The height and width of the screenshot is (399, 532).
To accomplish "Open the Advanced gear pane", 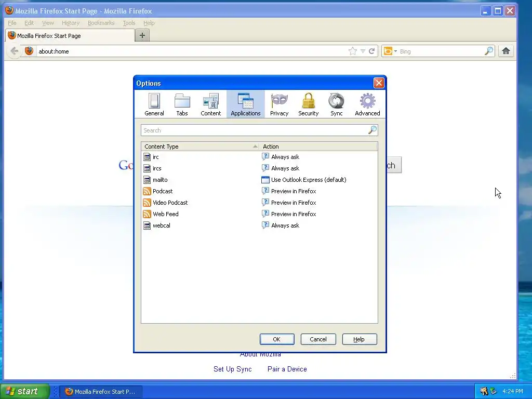I will [x=367, y=104].
